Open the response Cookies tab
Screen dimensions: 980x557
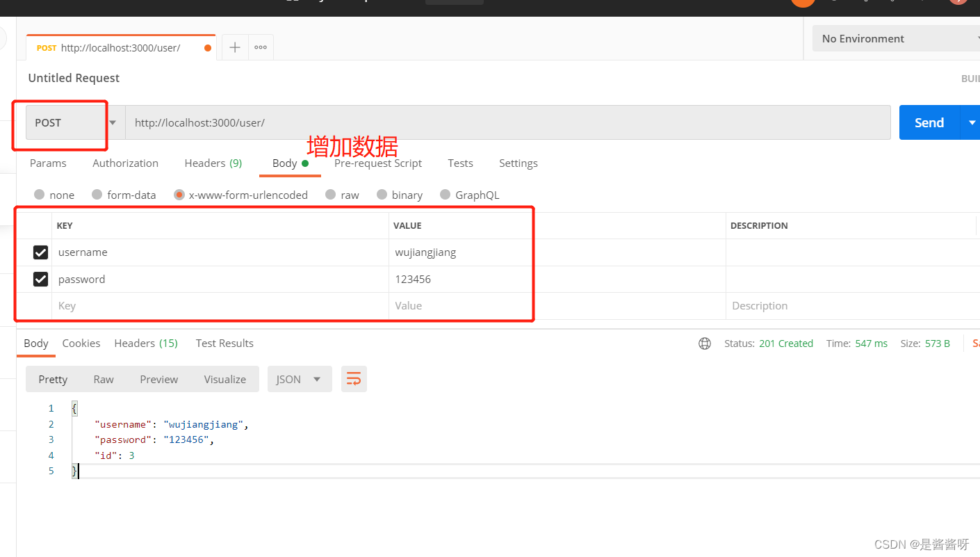(81, 344)
